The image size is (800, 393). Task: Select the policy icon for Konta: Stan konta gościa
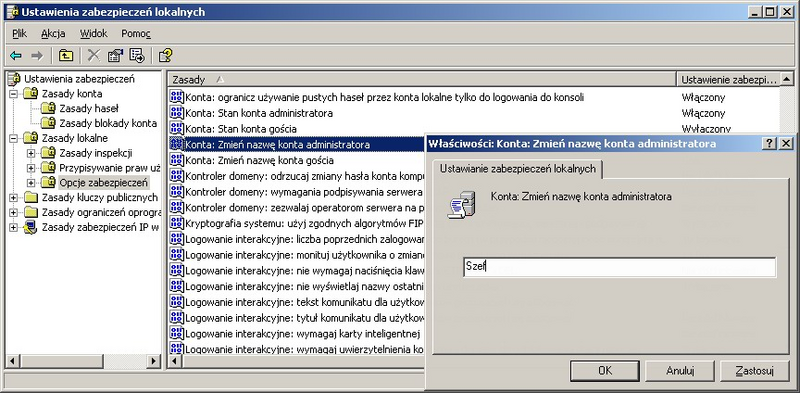[177, 128]
